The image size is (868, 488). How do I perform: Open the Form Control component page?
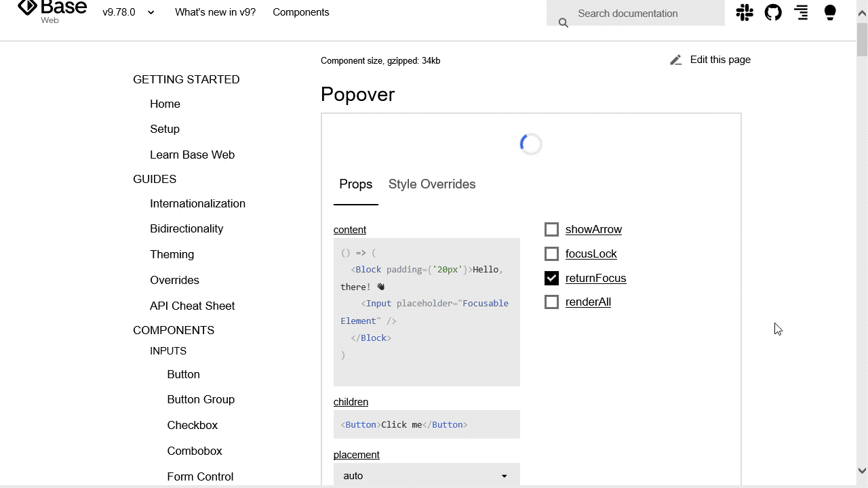coord(200,476)
